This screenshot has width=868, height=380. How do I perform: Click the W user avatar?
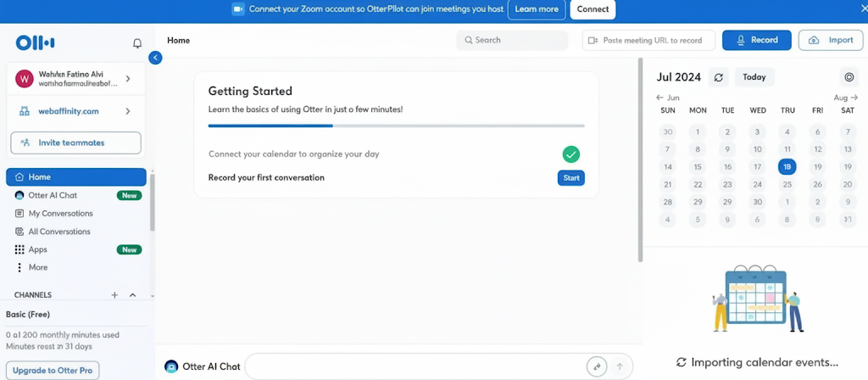click(x=25, y=79)
